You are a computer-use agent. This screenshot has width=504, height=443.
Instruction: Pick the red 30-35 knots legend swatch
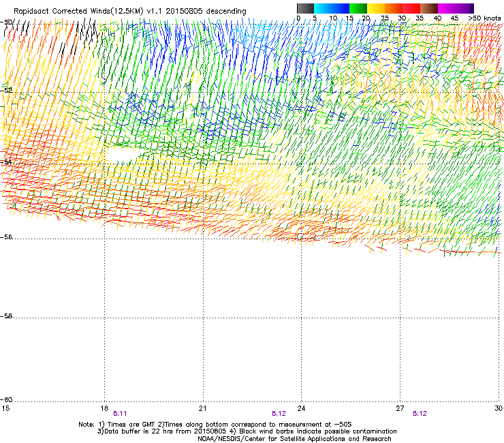[411, 8]
